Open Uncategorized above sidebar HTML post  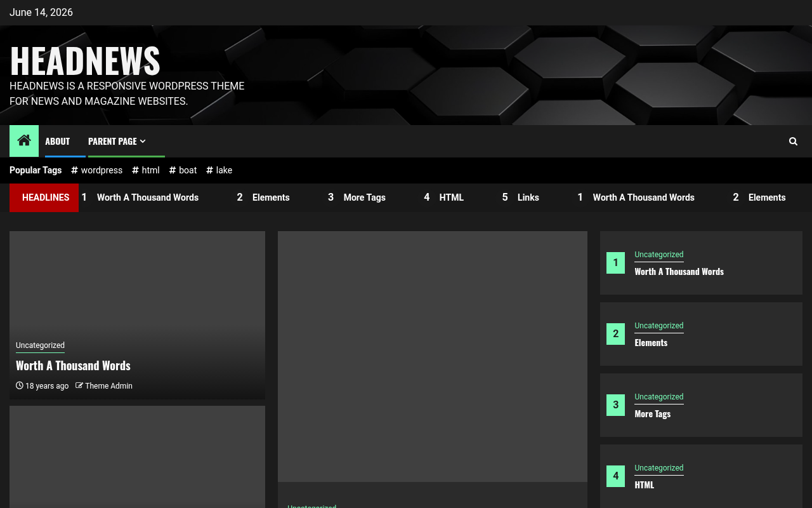click(659, 468)
